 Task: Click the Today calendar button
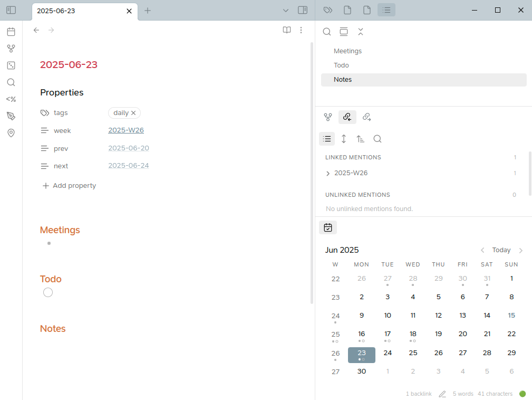coord(501,250)
